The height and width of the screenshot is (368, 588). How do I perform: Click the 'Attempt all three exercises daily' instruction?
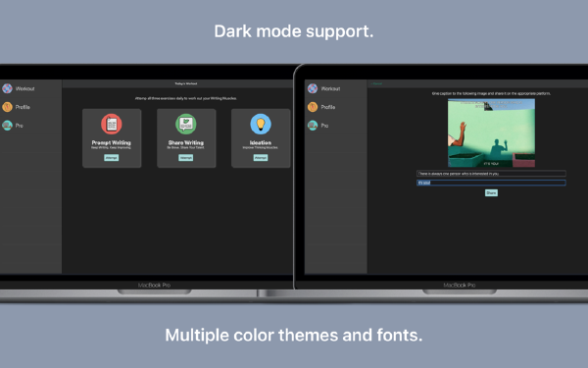click(186, 98)
